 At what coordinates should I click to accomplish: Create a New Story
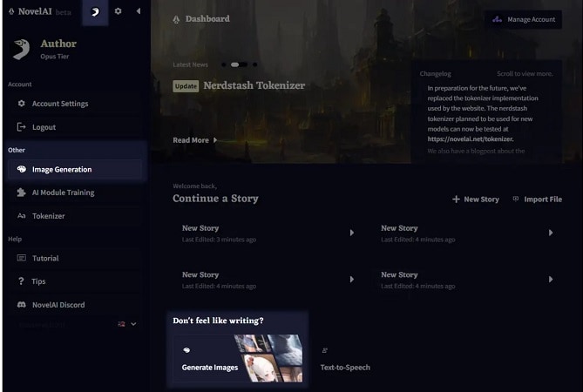tap(476, 199)
